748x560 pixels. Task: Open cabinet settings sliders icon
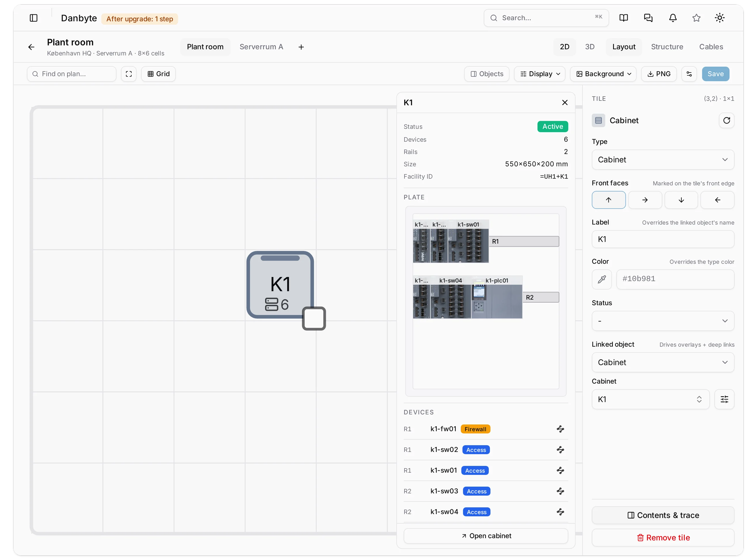tap(724, 399)
